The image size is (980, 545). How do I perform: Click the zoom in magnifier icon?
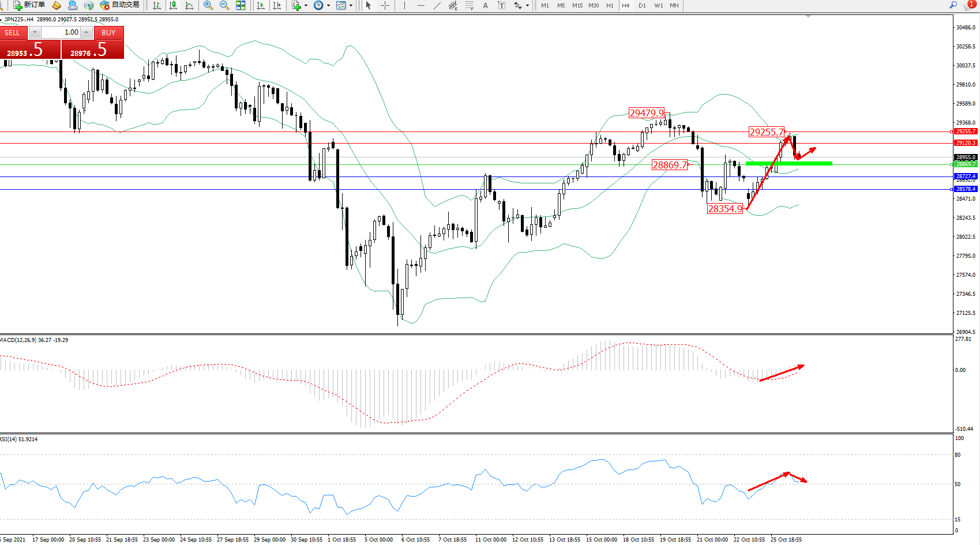tap(208, 5)
